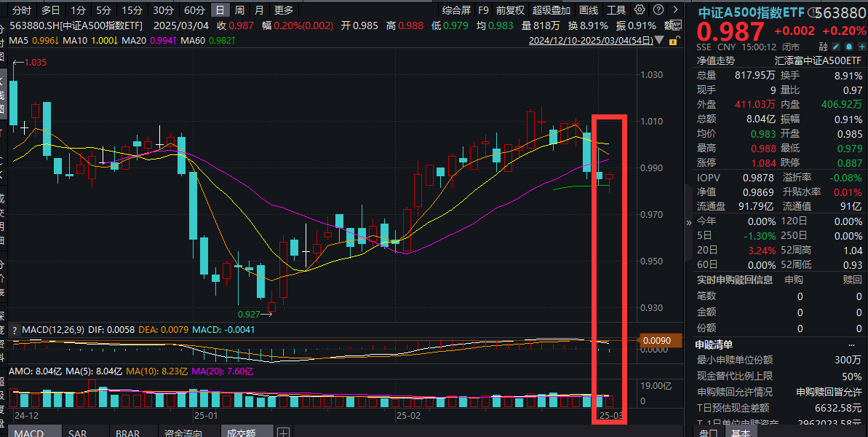
Task: Select the SAR indicator tab
Action: 76,432
